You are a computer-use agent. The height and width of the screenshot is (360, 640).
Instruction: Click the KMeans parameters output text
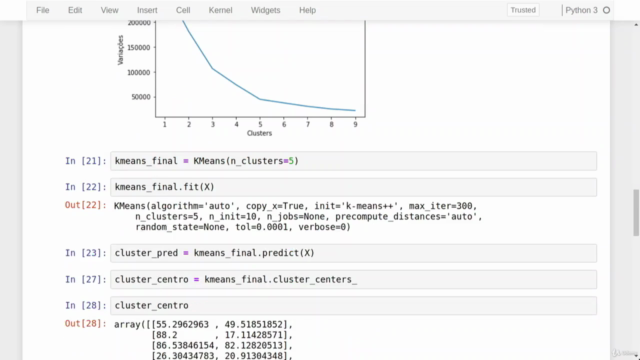coord(298,217)
